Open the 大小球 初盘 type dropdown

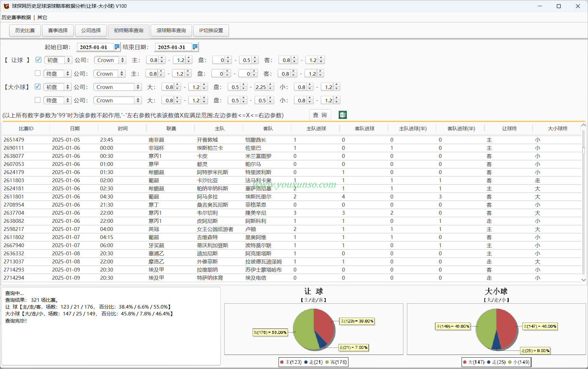[58, 87]
